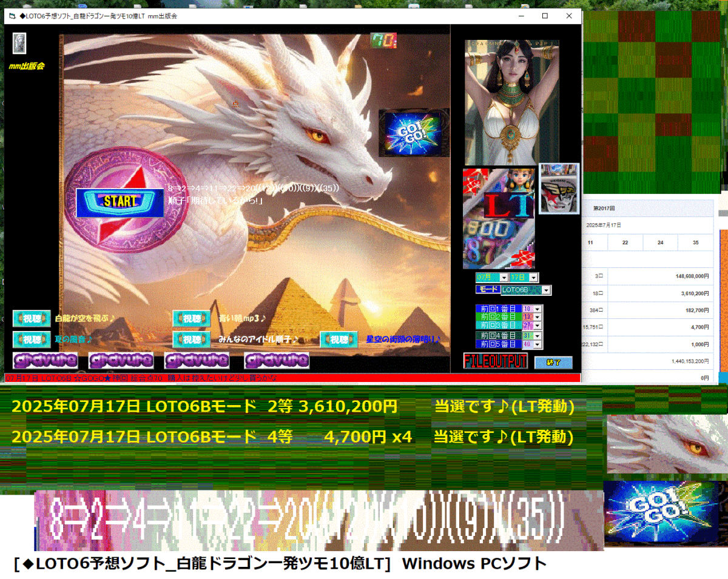Click the 2等 3,610,200円 winning line

coord(292,407)
